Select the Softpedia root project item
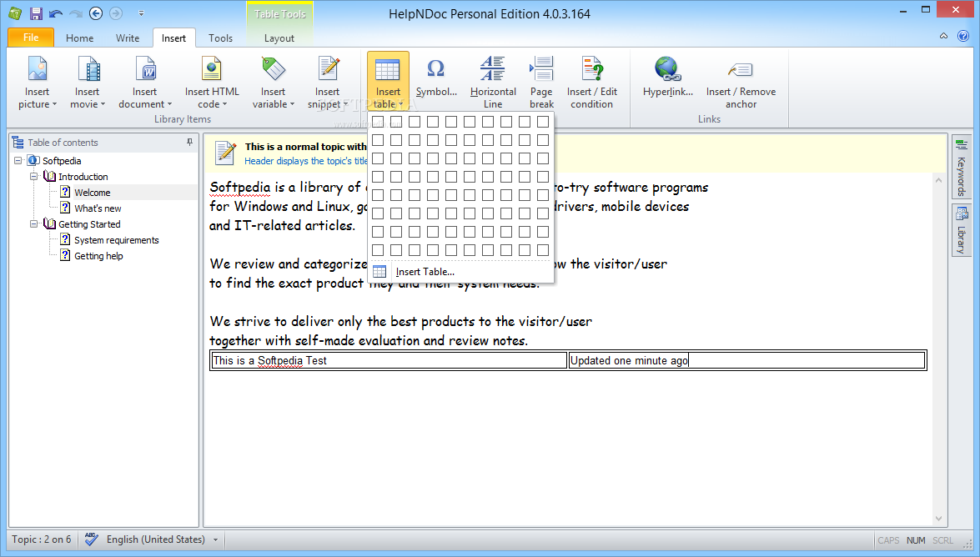 coord(61,161)
